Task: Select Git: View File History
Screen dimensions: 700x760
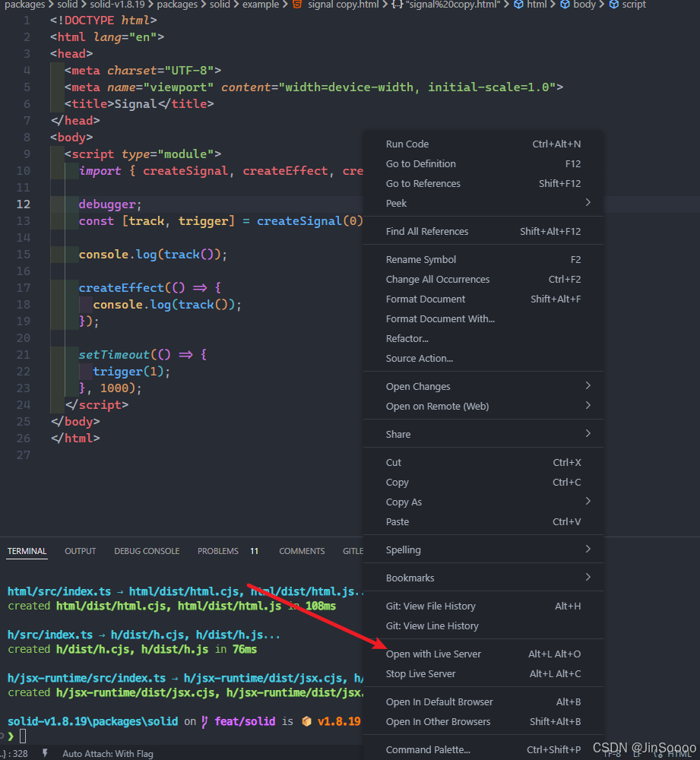Action: [483, 606]
